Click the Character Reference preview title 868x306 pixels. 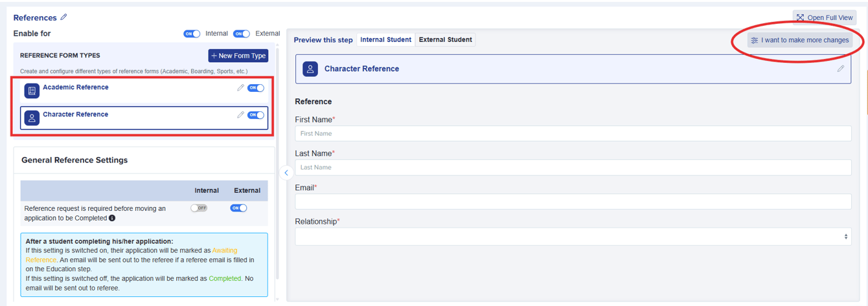click(x=361, y=69)
